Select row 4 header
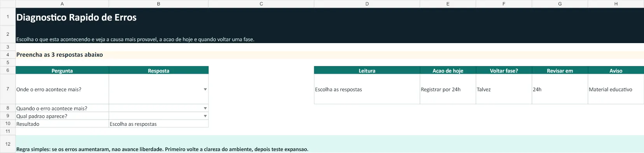Viewport: 644px width, 153px height. click(8, 55)
